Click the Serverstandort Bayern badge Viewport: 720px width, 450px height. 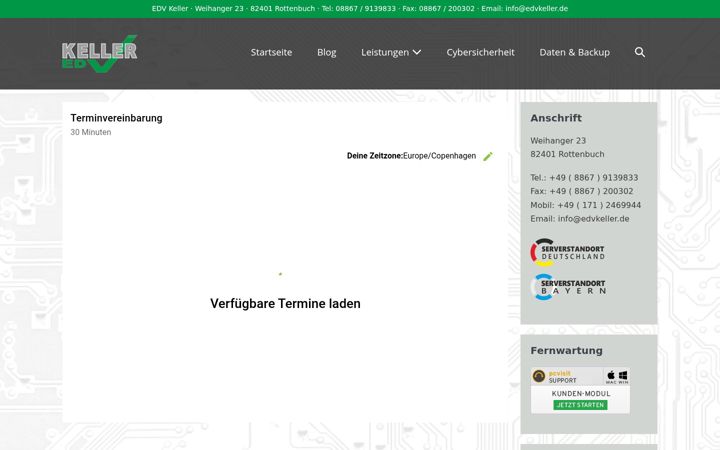pyautogui.click(x=568, y=287)
